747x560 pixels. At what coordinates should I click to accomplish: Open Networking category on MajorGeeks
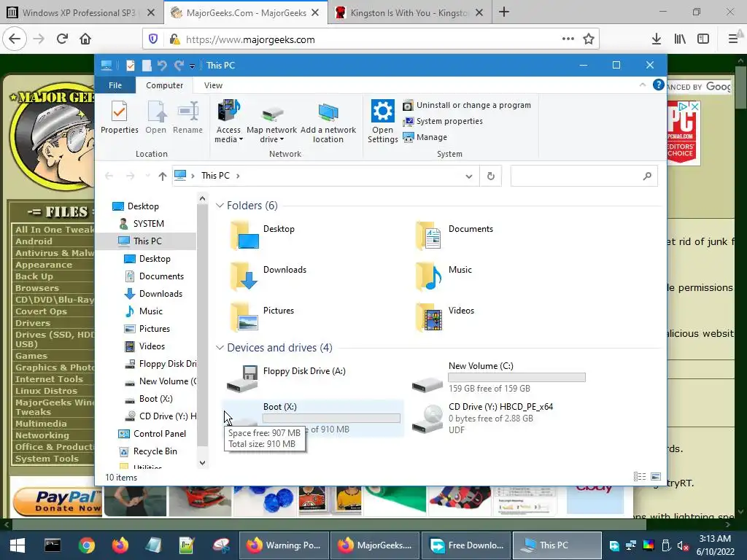42,435
